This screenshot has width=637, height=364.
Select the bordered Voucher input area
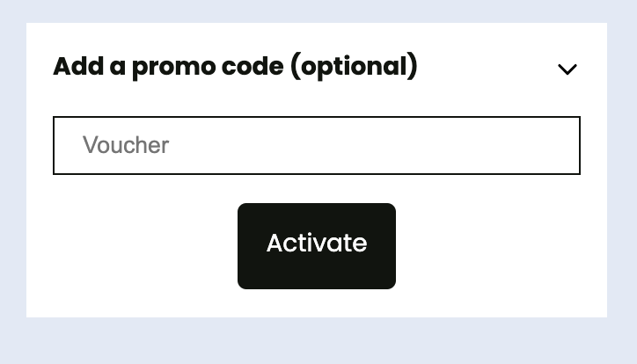point(317,145)
